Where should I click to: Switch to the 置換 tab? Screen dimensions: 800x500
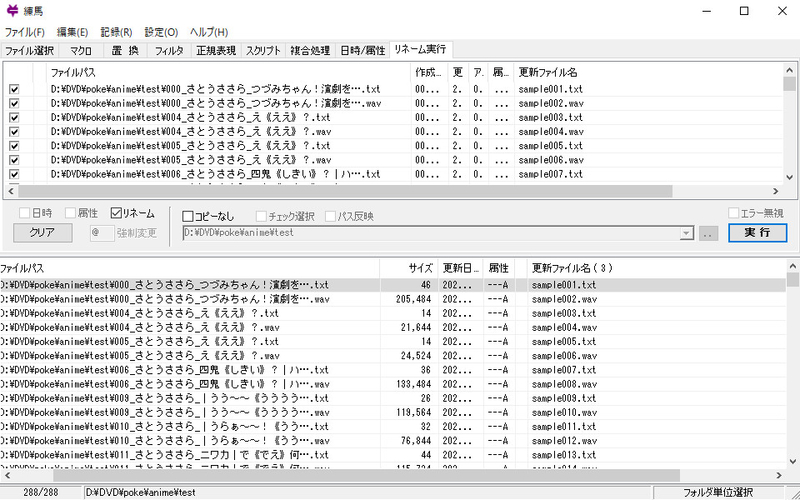point(125,51)
